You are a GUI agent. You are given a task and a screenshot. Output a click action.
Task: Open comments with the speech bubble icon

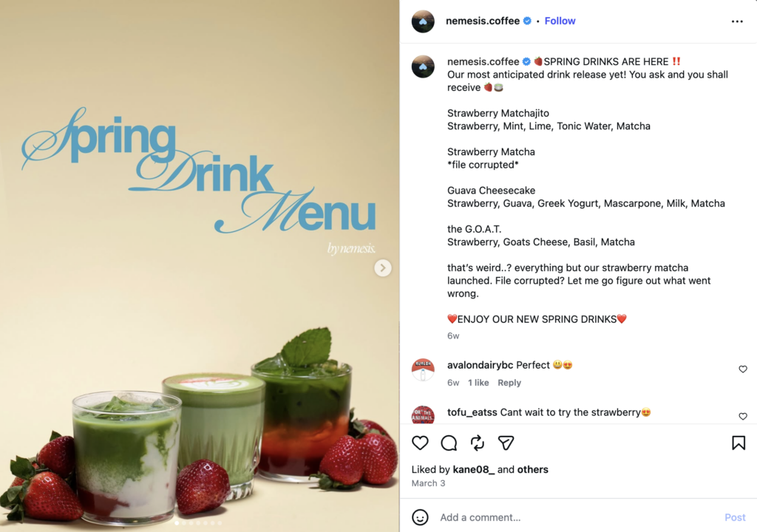pyautogui.click(x=449, y=443)
